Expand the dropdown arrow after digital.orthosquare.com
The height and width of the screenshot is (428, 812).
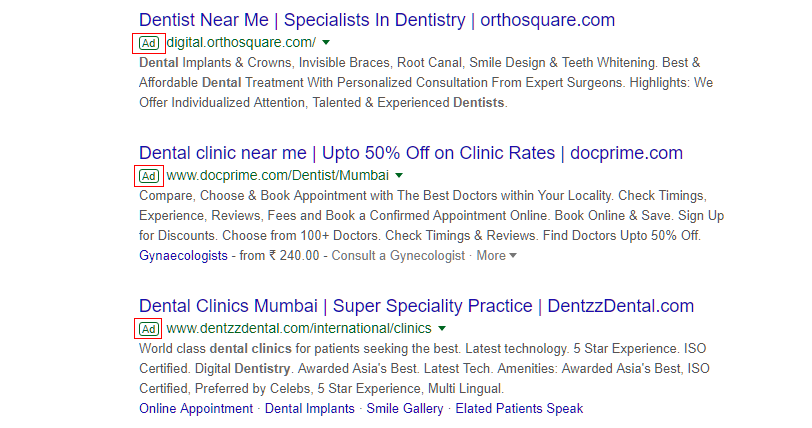[x=326, y=43]
